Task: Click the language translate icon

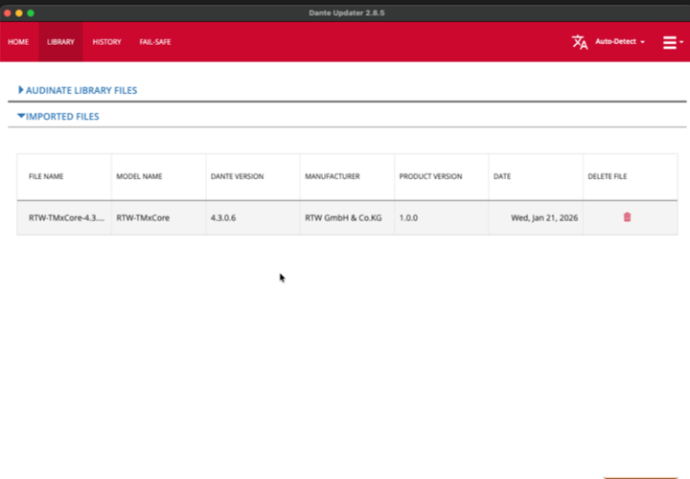Action: click(580, 42)
